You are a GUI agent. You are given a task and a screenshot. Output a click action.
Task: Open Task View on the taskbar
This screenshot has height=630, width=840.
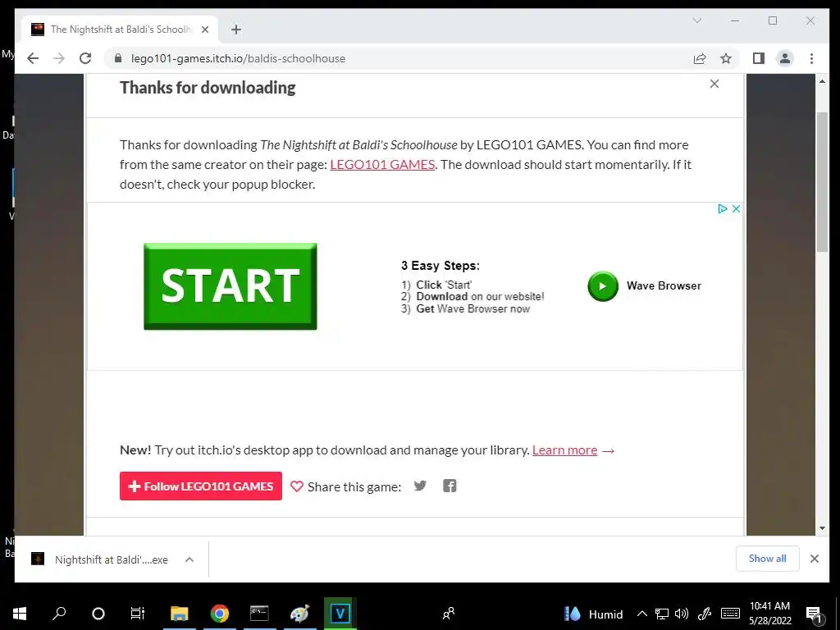pyautogui.click(x=138, y=614)
